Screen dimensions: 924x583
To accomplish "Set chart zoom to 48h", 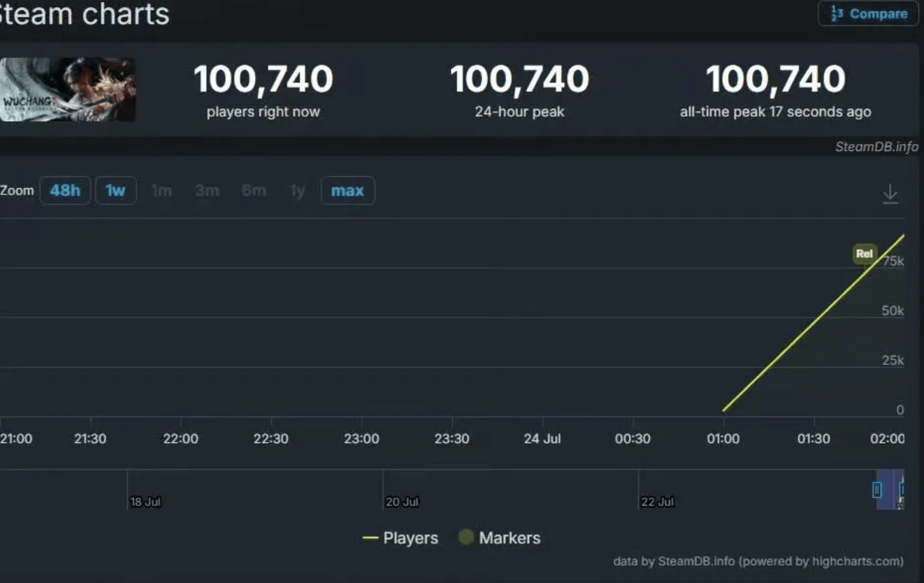I will tap(65, 191).
